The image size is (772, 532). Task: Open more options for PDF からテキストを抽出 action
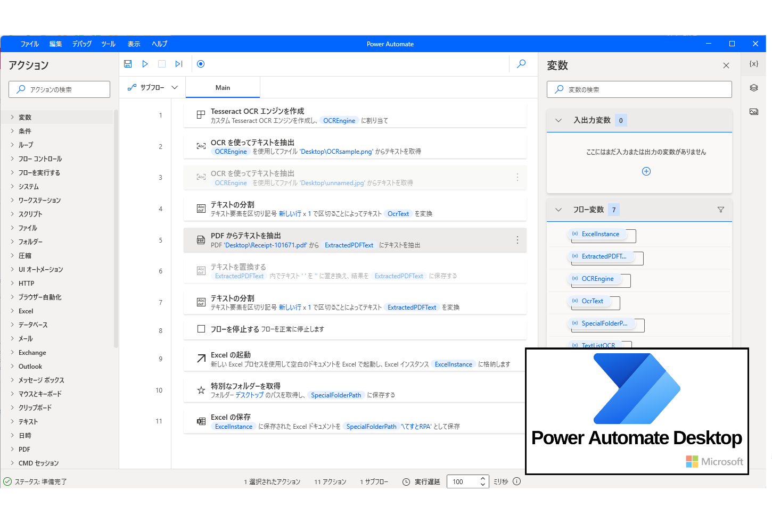click(518, 240)
